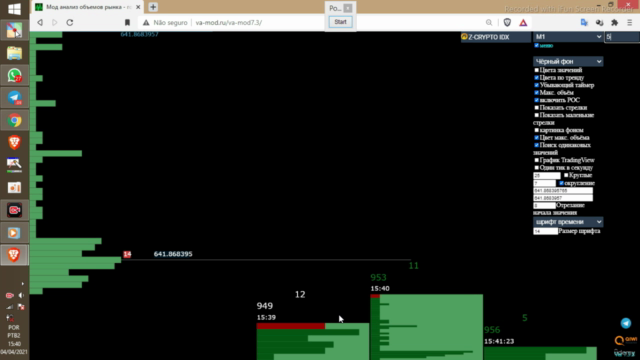Open the volume speaker tray icon
The image size is (640, 360).
pyautogui.click(x=21, y=295)
